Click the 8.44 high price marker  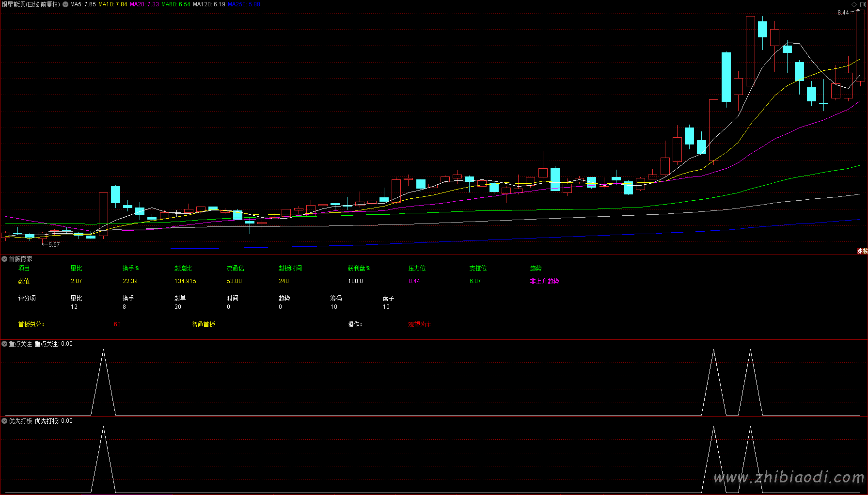[843, 13]
